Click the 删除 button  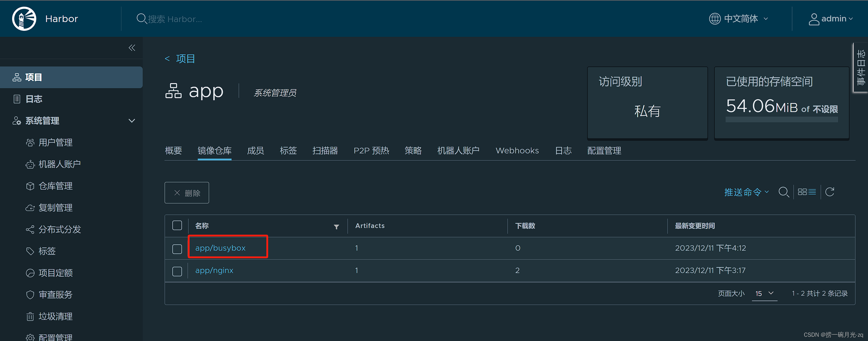[187, 193]
